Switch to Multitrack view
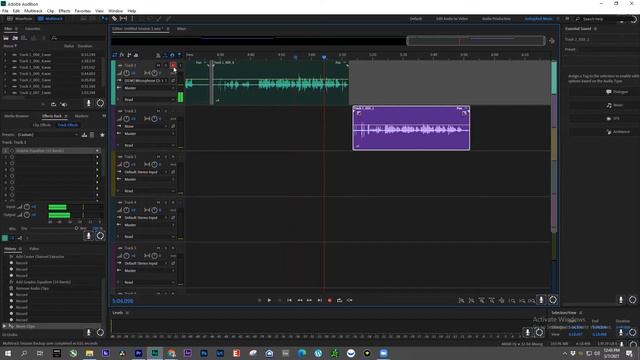 [50, 18]
